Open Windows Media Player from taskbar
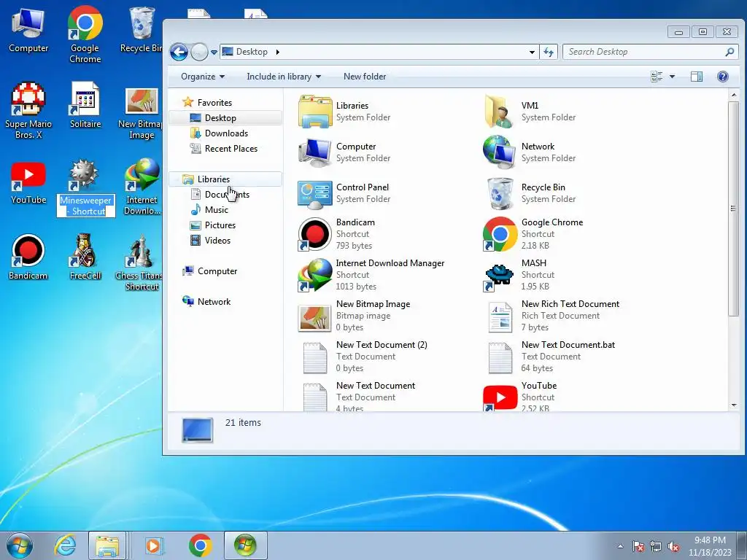The height and width of the screenshot is (560, 747). (x=154, y=545)
